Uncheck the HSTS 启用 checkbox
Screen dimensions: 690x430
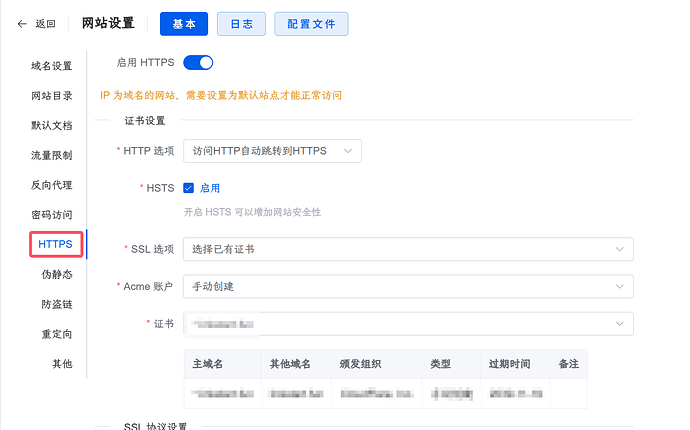pyautogui.click(x=188, y=188)
